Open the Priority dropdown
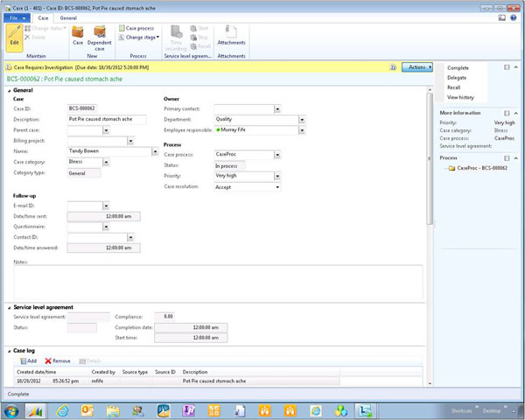 pos(277,175)
